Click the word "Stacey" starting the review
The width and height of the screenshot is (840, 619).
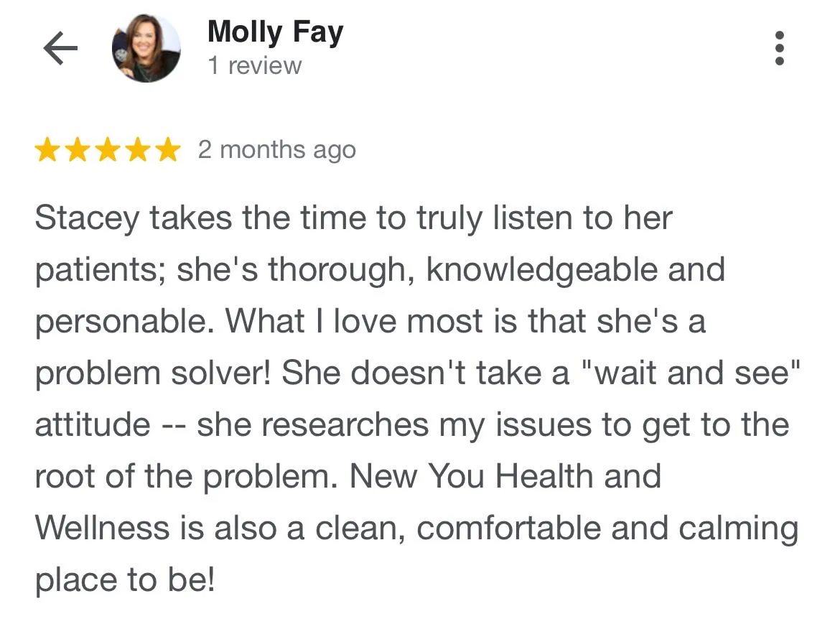coord(86,218)
